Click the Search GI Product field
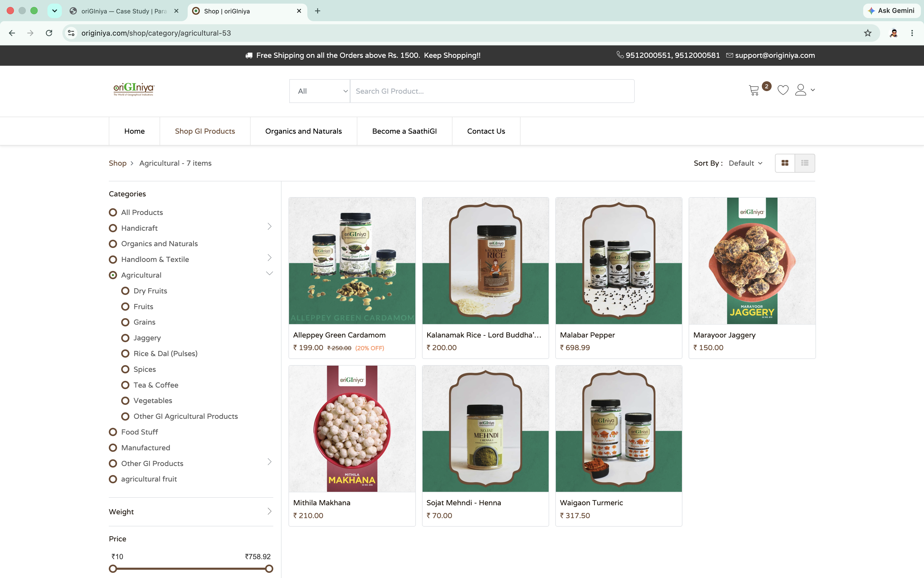Viewport: 924px width, 578px height. (492, 91)
